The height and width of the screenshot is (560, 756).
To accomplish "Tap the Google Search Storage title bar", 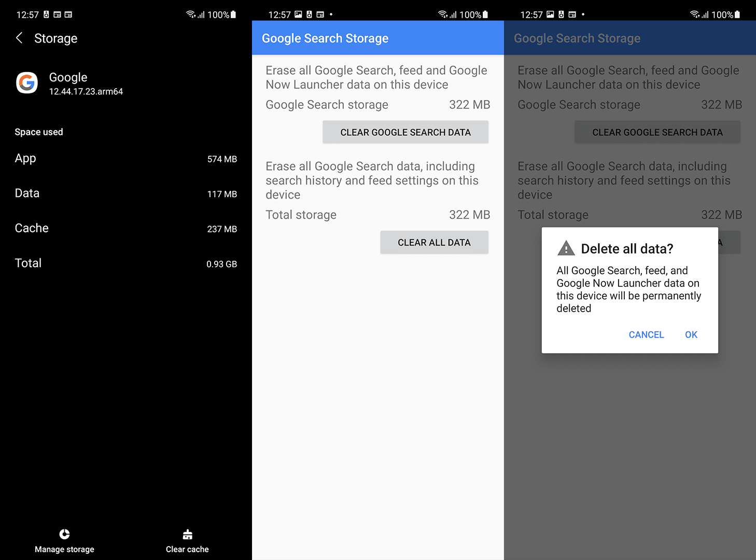I will point(325,38).
